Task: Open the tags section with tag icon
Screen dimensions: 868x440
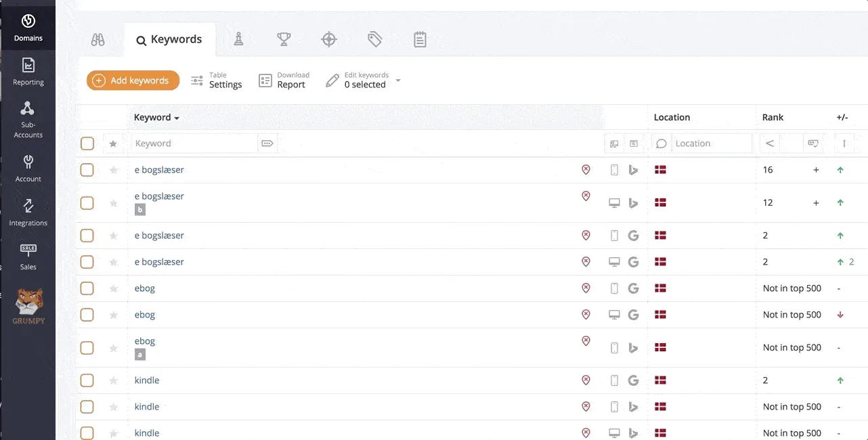Action: 375,39
